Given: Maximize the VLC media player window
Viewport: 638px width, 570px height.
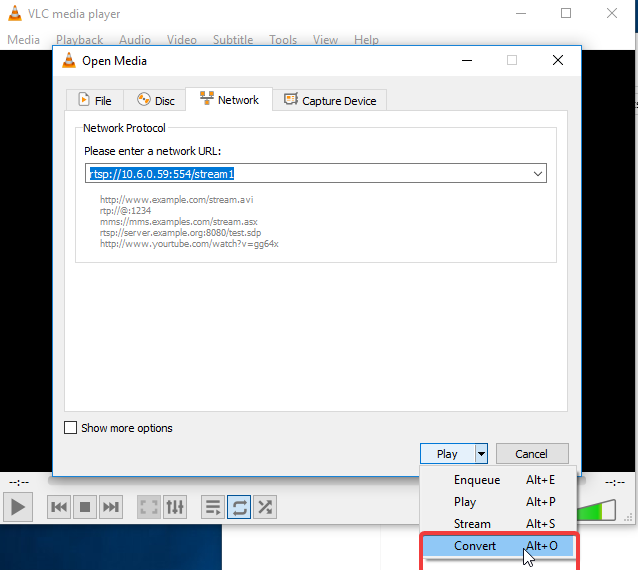Looking at the screenshot, I should pos(566,13).
